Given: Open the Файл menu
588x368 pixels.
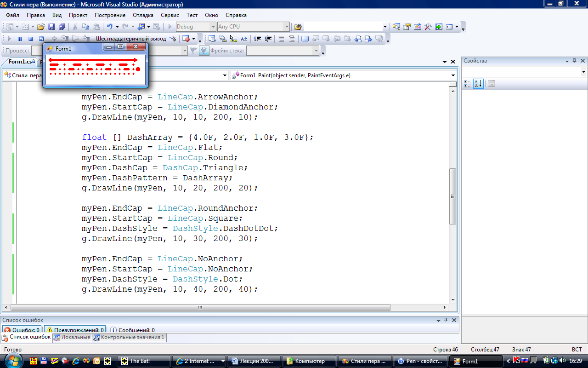Looking at the screenshot, I should 13,15.
